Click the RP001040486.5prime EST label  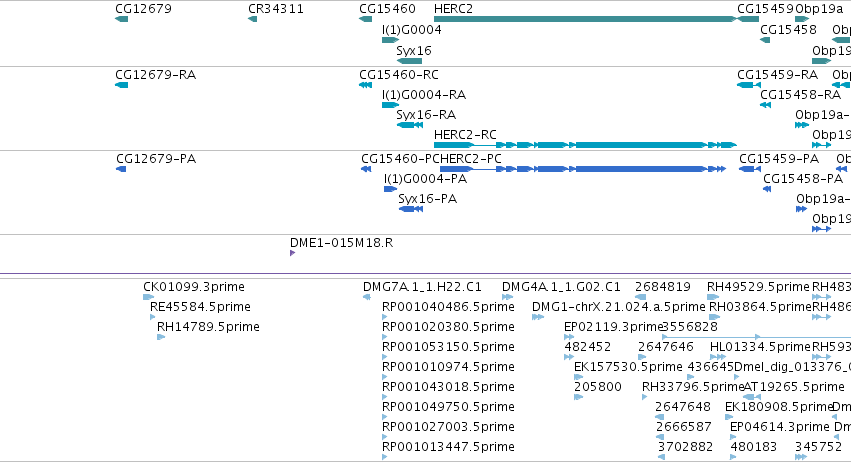(448, 307)
